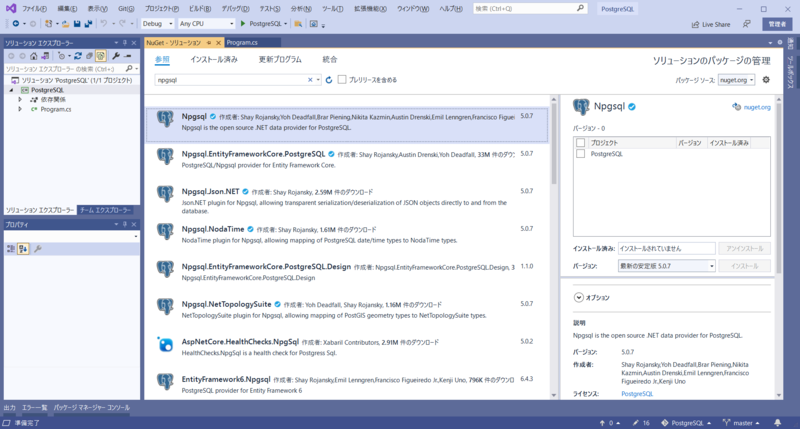
Task: Open the Any CPU platform dropdown
Action: click(x=206, y=23)
